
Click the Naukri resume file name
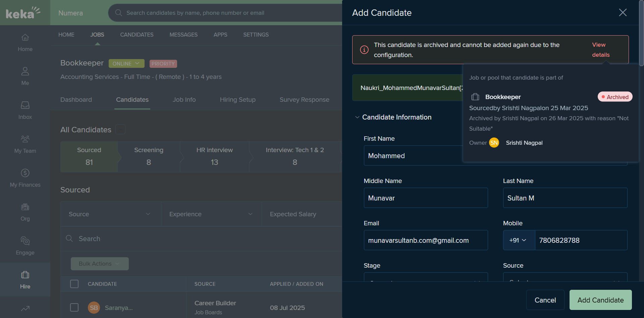[x=412, y=88]
